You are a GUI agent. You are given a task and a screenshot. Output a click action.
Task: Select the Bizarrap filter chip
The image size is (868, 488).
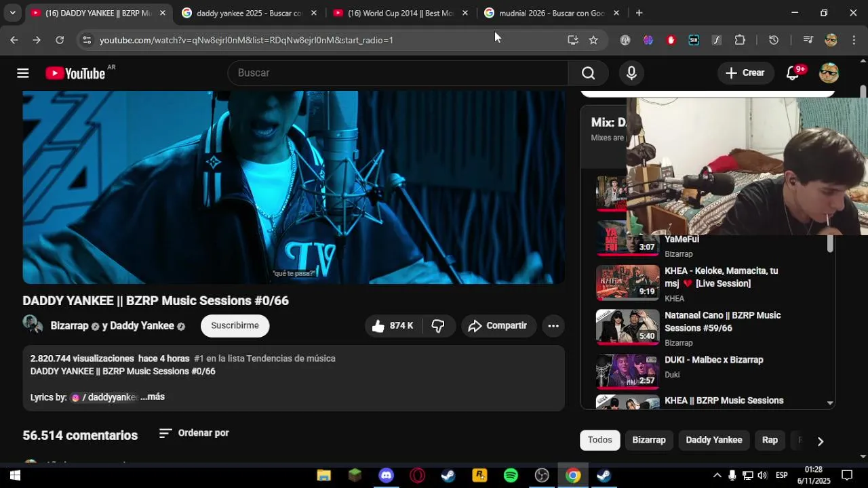tap(649, 440)
